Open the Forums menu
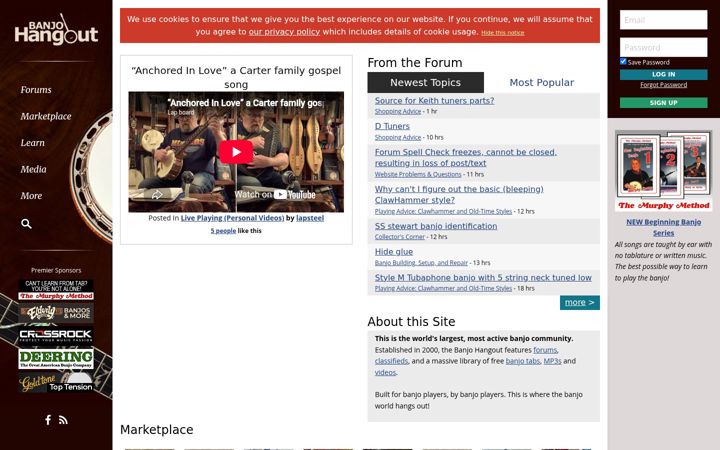Viewport: 720px width, 450px height. [x=36, y=90]
